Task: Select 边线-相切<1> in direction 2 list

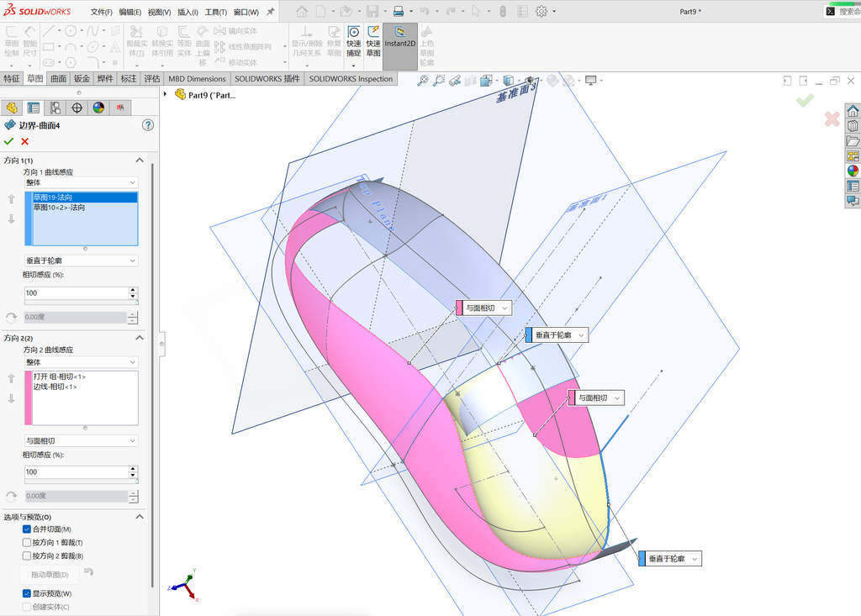Action: tap(85, 387)
